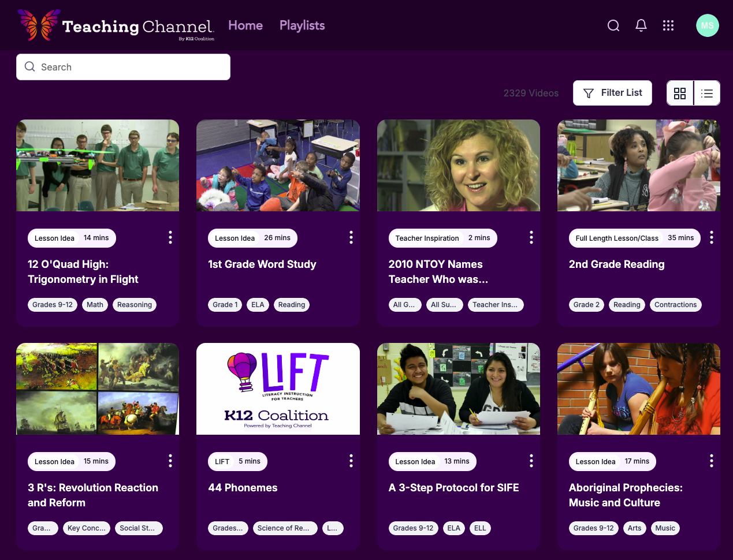This screenshot has width=733, height=560.
Task: Expand more options for 2nd Grade Reading
Action: (711, 237)
